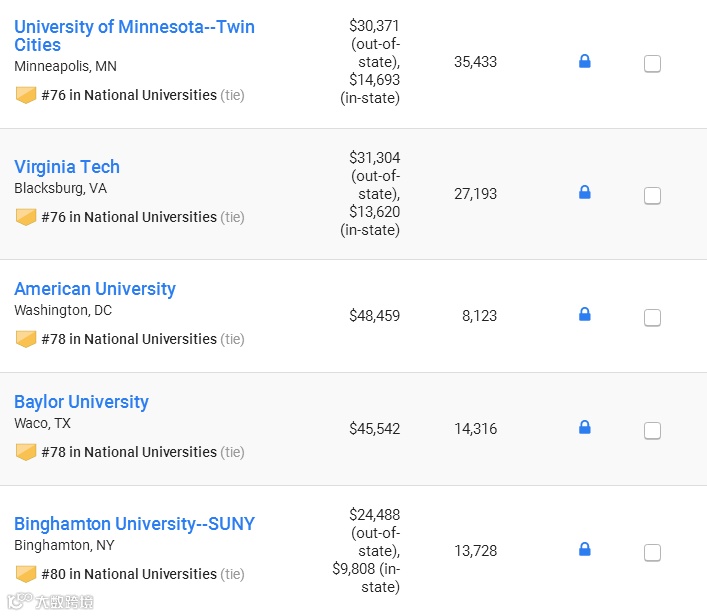Image resolution: width=707 pixels, height=616 pixels.
Task: Click the ranking badge icon under American University
Action: 26,339
